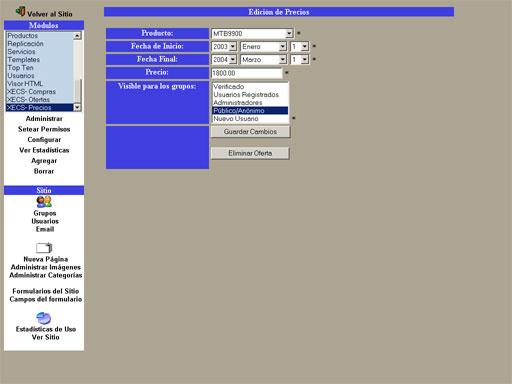
Task: Open the Nueva Página link
Action: click(46, 259)
